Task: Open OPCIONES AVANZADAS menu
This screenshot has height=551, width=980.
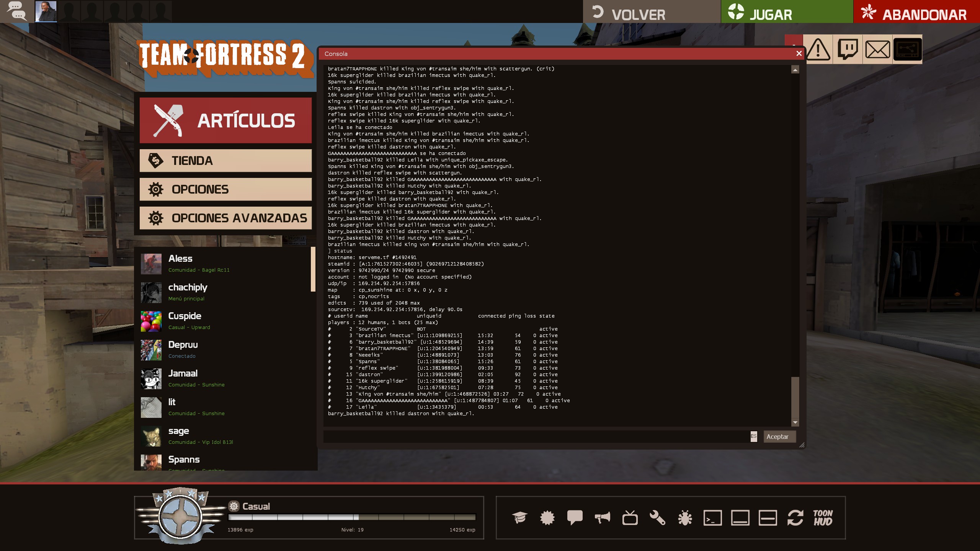Action: point(225,218)
